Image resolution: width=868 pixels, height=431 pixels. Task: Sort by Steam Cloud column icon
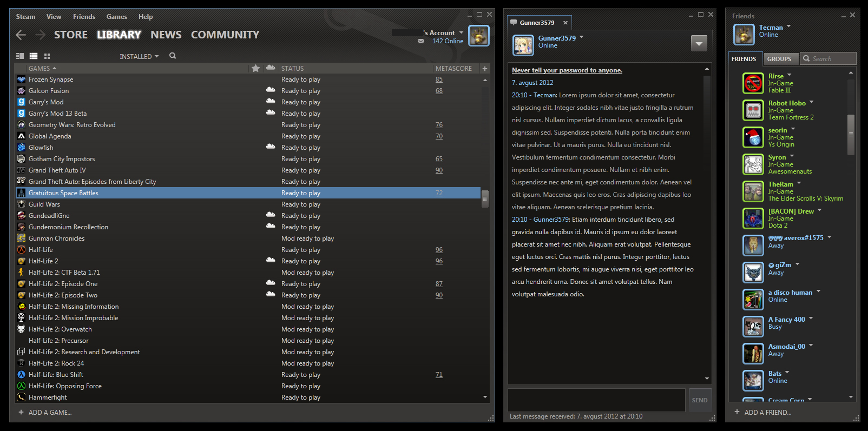coord(271,69)
